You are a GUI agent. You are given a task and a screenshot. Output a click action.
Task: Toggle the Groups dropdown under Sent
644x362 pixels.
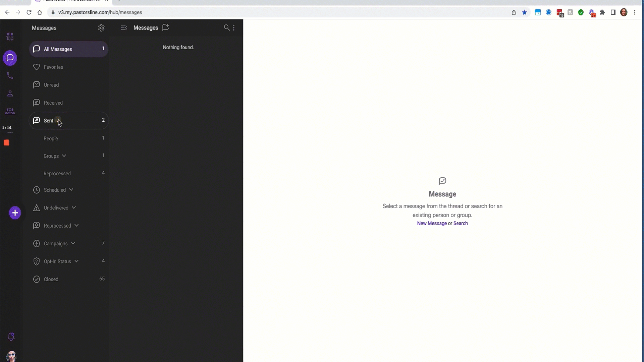tap(64, 156)
